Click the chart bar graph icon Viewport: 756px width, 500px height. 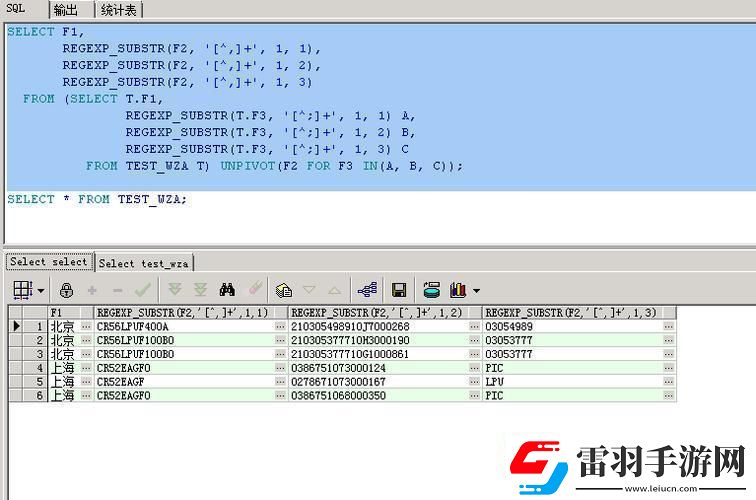[458, 290]
